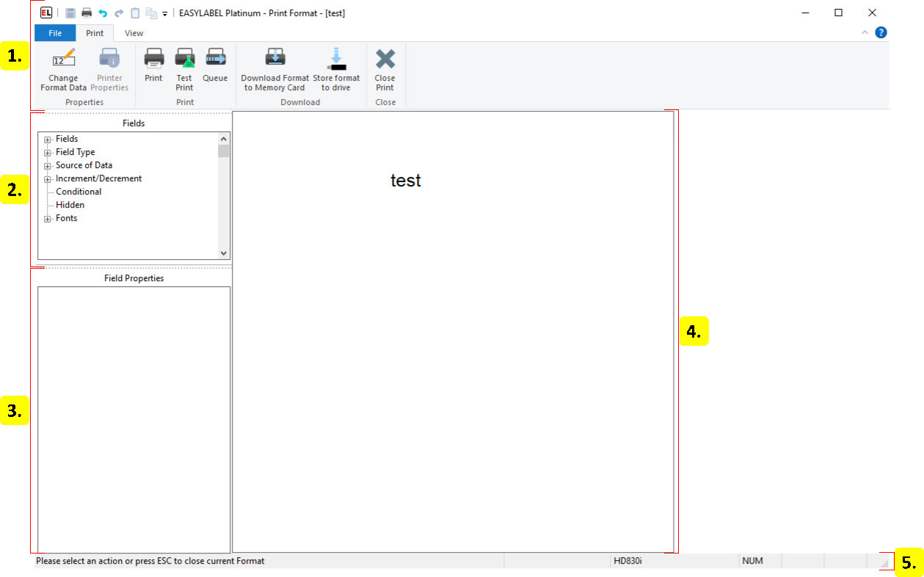Click the Fields list scroll down arrow
This screenshot has height=577, width=924.
pyautogui.click(x=224, y=253)
